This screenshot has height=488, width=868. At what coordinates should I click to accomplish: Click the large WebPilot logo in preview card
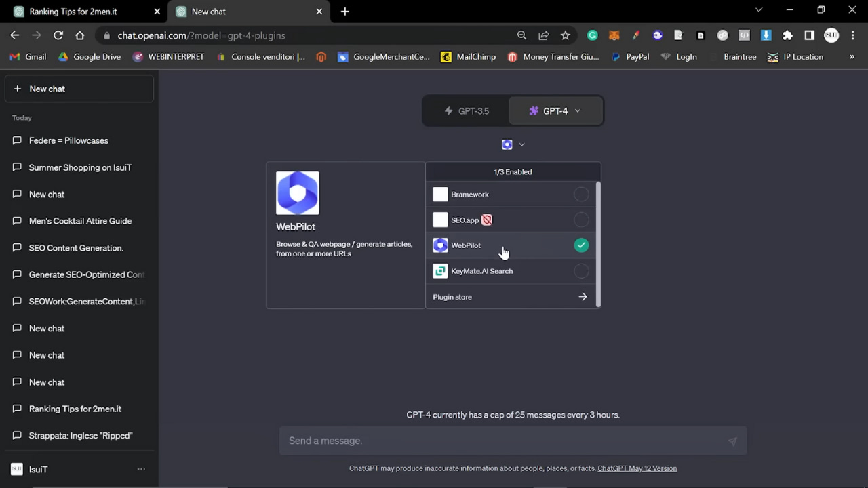tap(297, 193)
